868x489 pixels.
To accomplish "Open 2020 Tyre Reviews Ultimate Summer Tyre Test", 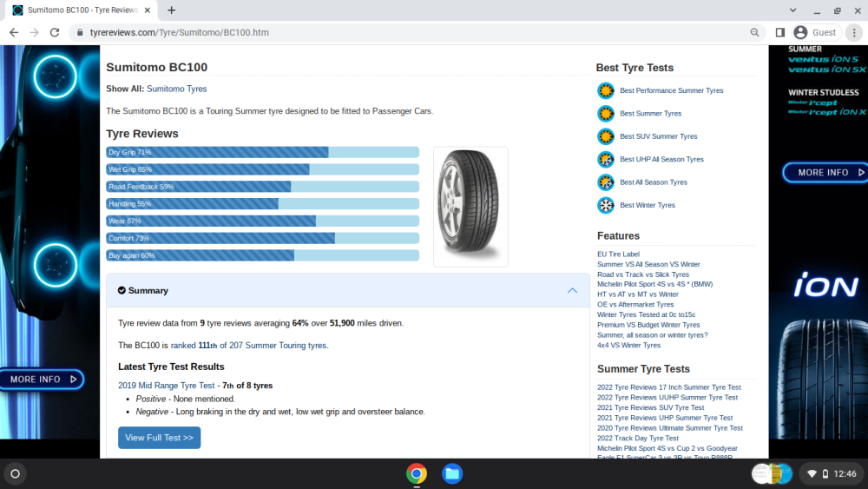I will pyautogui.click(x=670, y=428).
